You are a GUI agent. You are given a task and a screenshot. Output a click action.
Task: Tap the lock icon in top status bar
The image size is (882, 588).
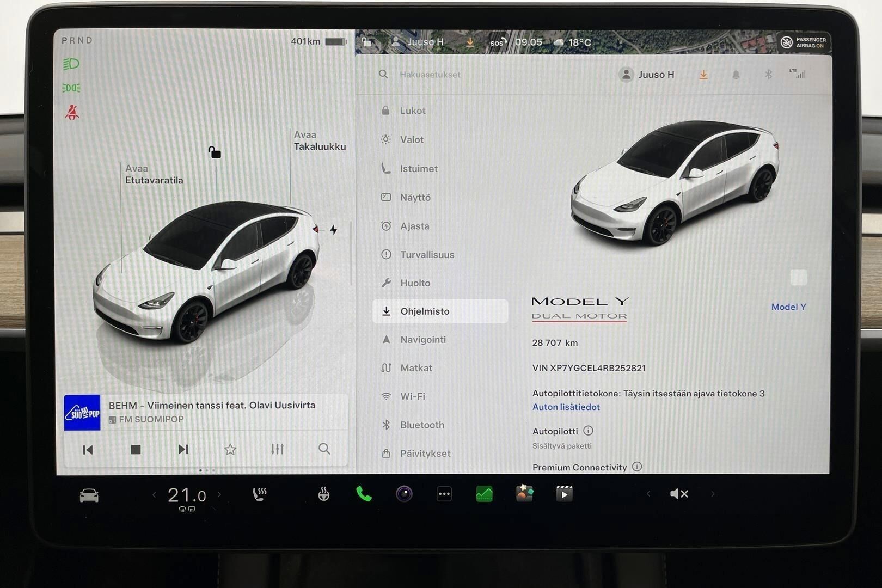pyautogui.click(x=367, y=42)
